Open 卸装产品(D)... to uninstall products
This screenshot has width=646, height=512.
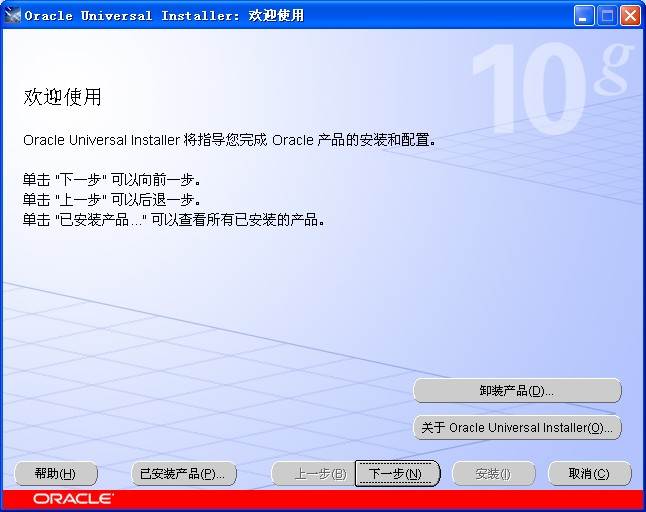(517, 390)
